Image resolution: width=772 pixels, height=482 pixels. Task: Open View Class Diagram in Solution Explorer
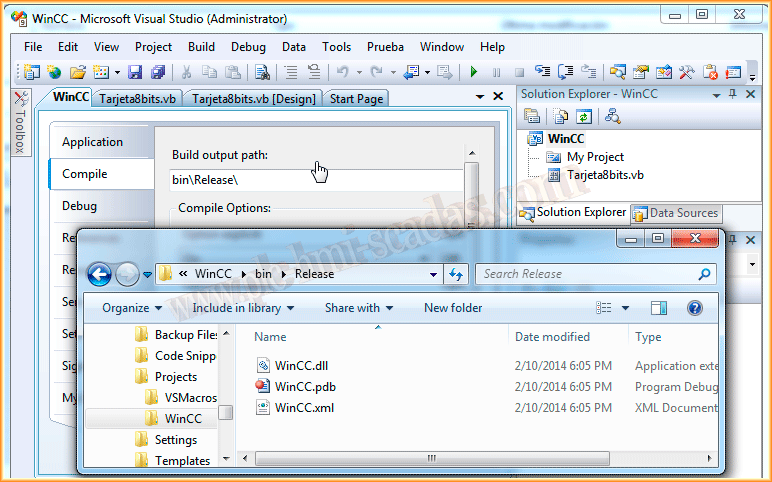tap(612, 116)
